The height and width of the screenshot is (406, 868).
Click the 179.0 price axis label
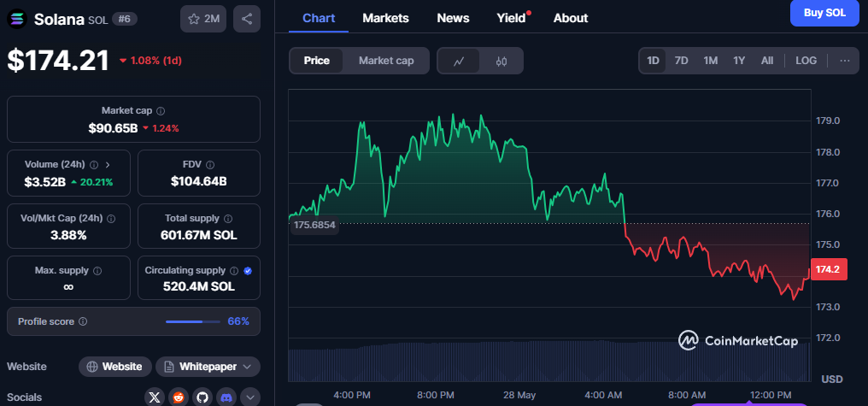[829, 121]
